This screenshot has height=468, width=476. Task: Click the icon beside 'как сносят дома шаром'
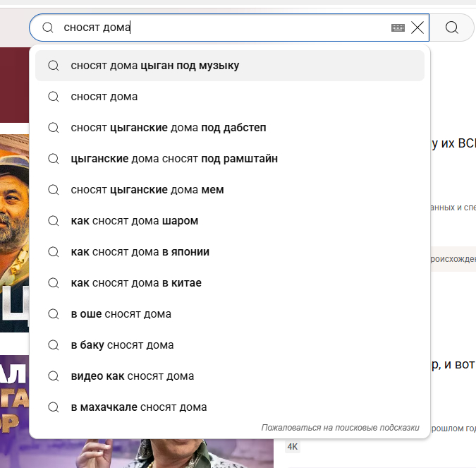(x=53, y=221)
